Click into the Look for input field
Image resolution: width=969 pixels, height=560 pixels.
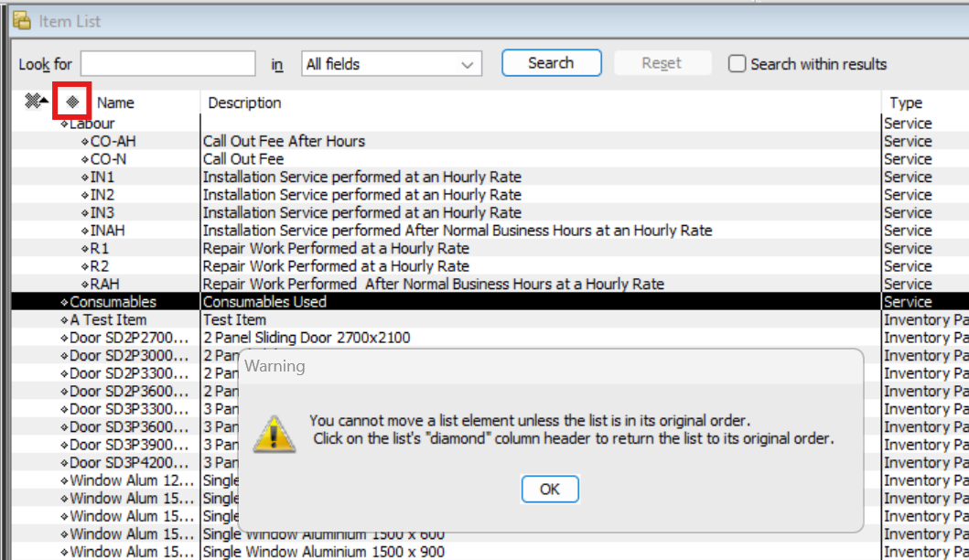click(168, 64)
